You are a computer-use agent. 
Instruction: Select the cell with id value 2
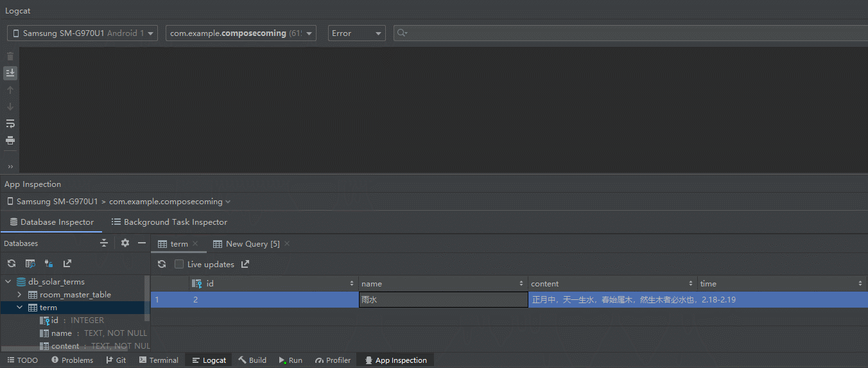coord(273,300)
